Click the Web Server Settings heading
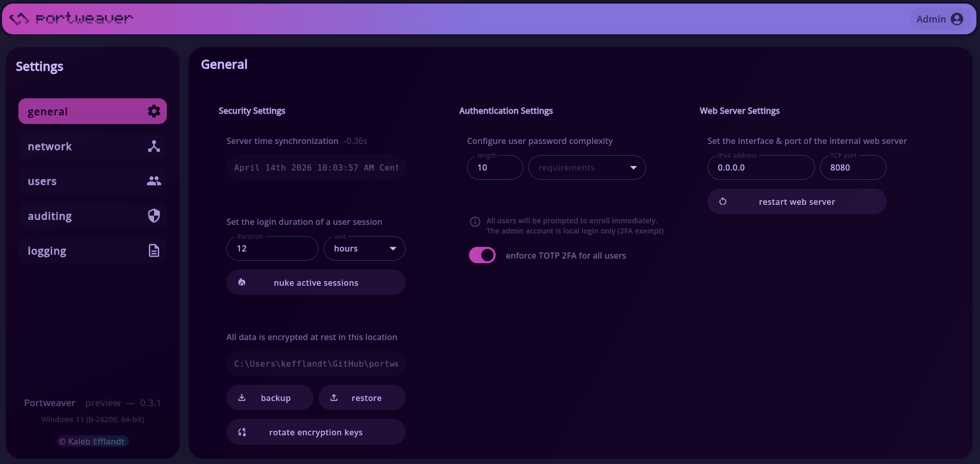Image resolution: width=980 pixels, height=464 pixels. coord(739,111)
